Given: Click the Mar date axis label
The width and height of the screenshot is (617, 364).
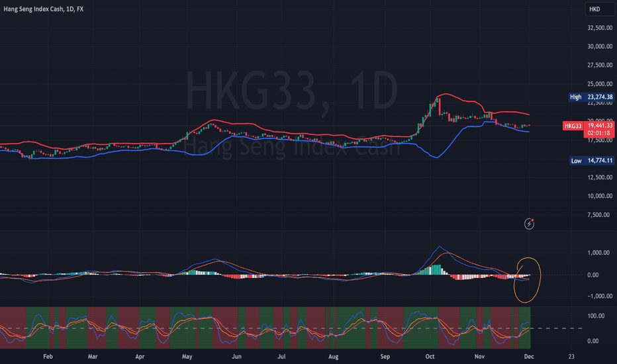Looking at the screenshot, I should click(x=93, y=357).
